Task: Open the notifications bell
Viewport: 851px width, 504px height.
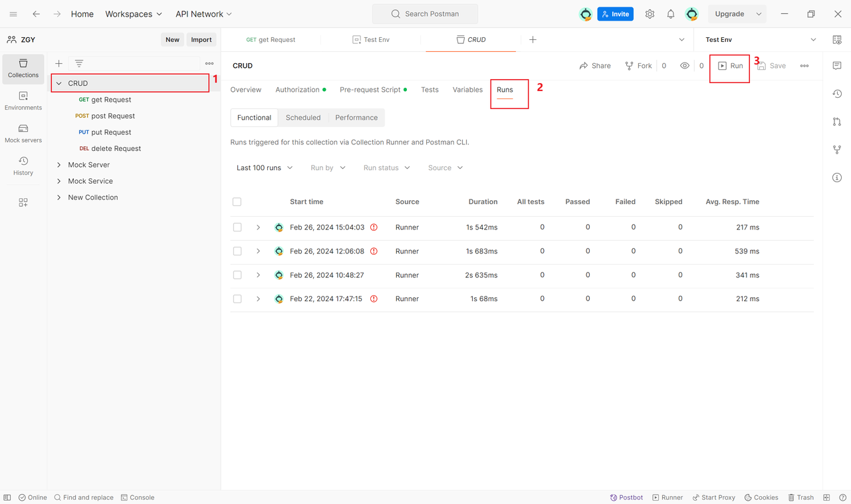Action: (x=671, y=14)
